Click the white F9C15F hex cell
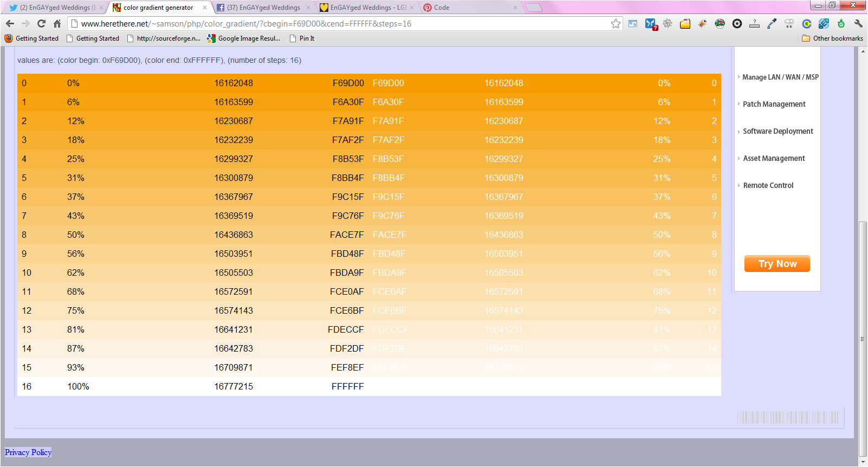868x467 pixels. pyautogui.click(x=388, y=197)
